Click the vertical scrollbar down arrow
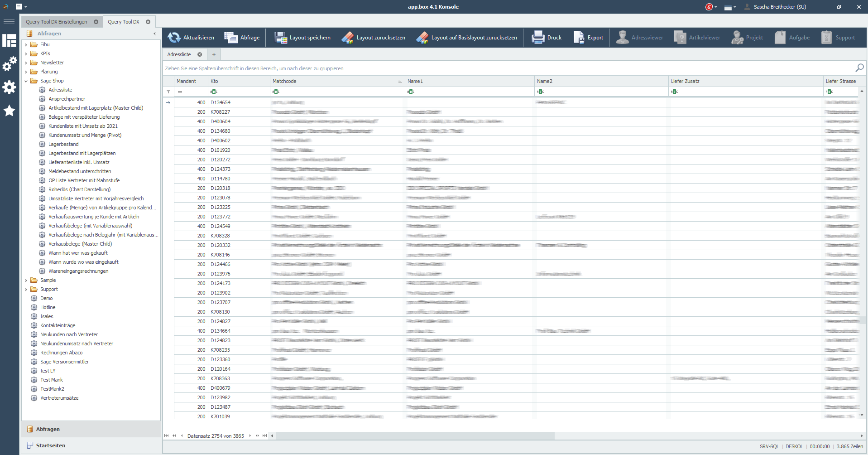Viewport: 868px width, 455px height. pyautogui.click(x=862, y=415)
